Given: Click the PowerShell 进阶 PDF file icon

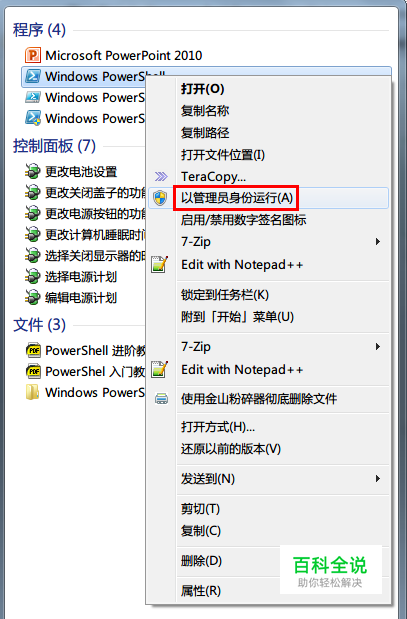Looking at the screenshot, I should click(33, 350).
